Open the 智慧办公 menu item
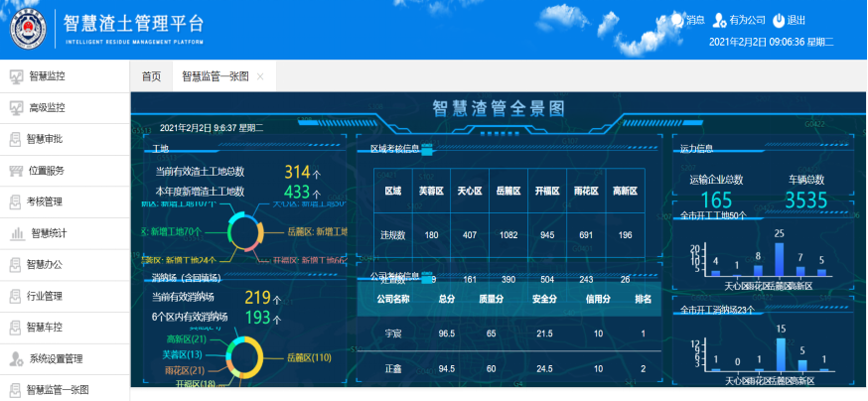 tap(45, 264)
